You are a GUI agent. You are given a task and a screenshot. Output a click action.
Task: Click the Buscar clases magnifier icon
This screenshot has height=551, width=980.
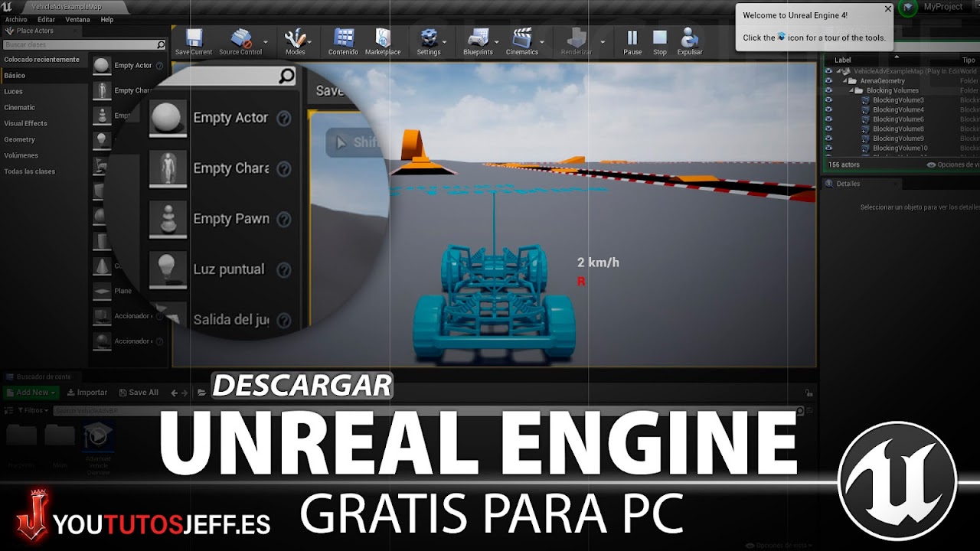pyautogui.click(x=160, y=45)
